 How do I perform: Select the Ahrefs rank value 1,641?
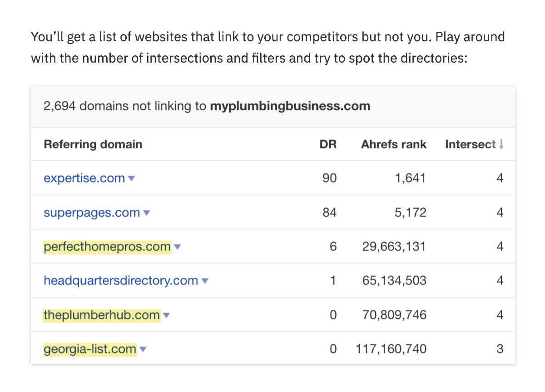coord(410,178)
